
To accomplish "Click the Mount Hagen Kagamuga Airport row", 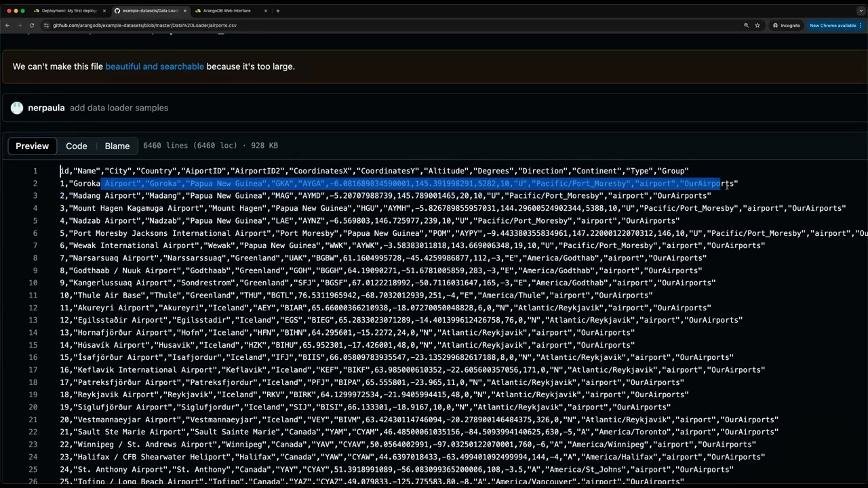I will tap(453, 208).
